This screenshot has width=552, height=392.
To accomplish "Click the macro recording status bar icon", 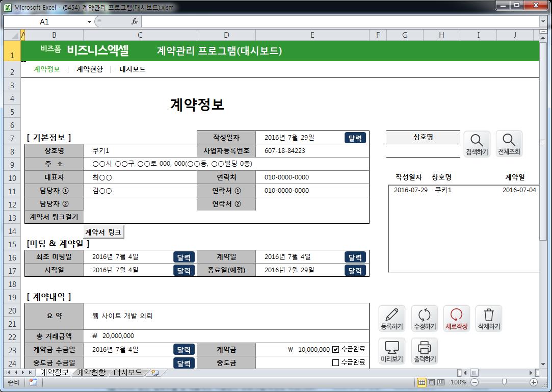I will 34,382.
